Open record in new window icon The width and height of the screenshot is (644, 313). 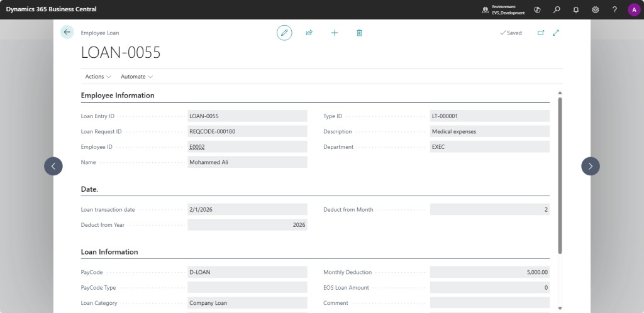coord(540,33)
